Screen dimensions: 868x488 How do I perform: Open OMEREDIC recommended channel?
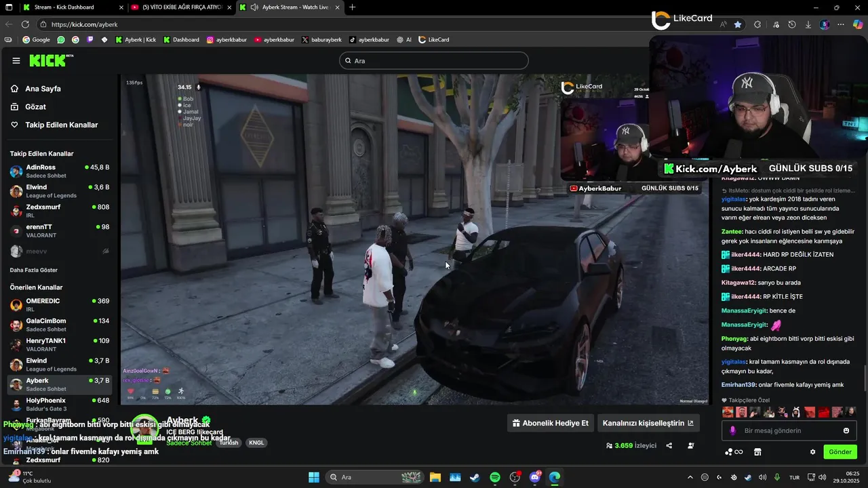[60, 305]
